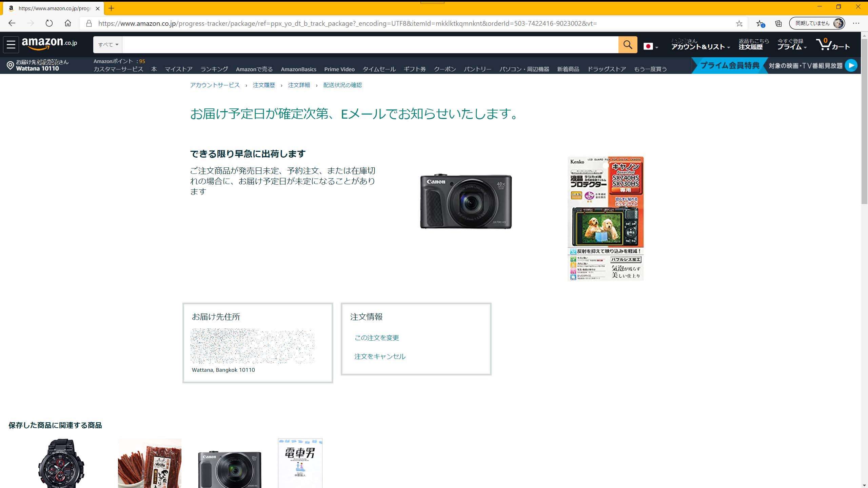Screen dimensions: 868x488
Task: Open the jerky snack related product
Action: click(150, 463)
